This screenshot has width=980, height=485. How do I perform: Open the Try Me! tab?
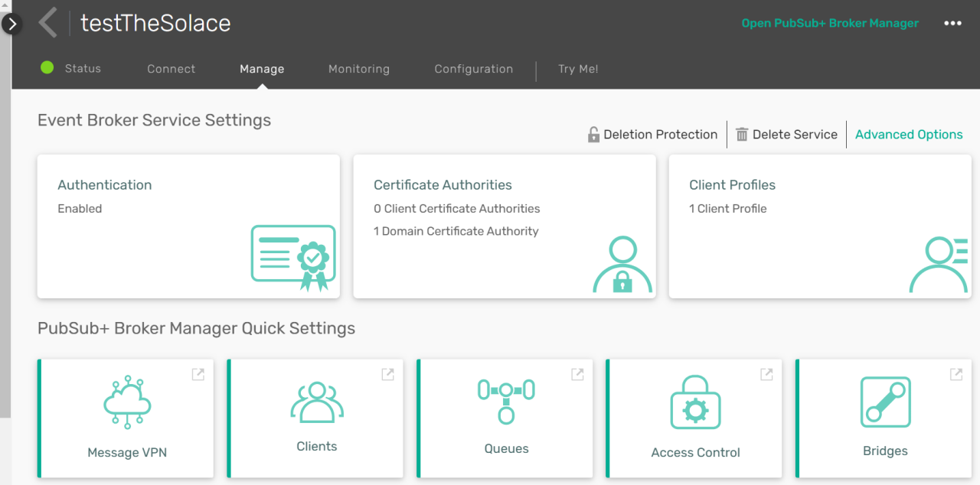pos(578,69)
